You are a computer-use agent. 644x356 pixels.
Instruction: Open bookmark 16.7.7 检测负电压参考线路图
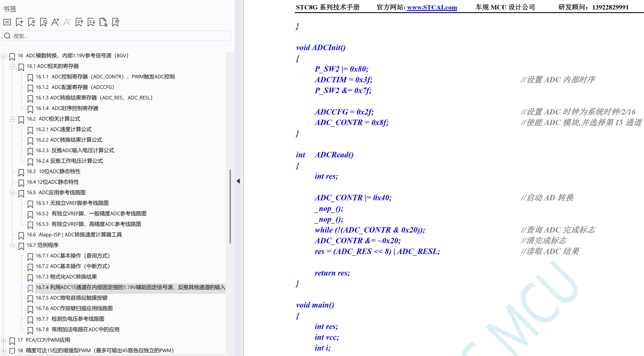pos(70,319)
